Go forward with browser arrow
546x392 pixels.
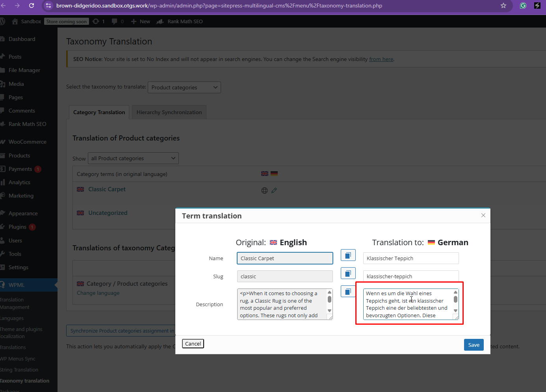[x=17, y=6]
